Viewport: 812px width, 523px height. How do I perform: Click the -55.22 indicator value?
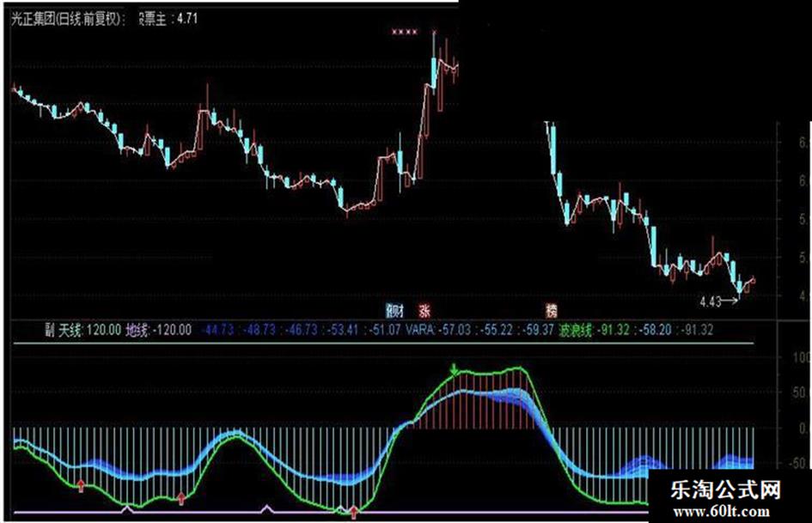point(496,330)
